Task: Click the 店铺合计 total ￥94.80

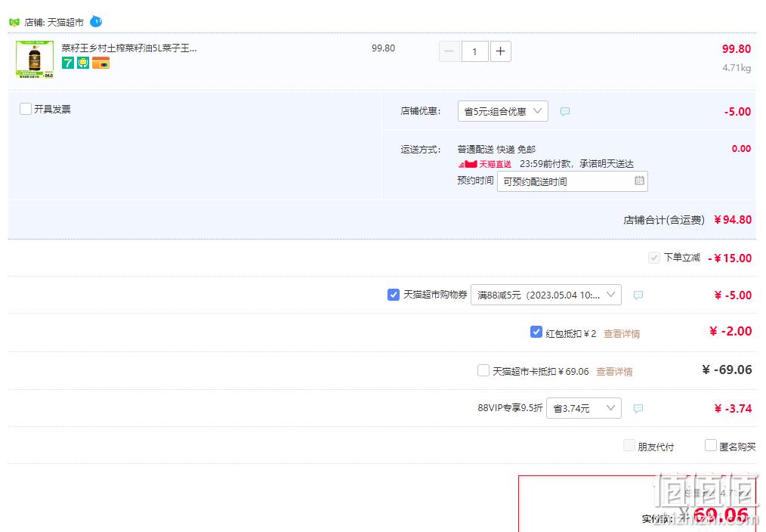Action: tap(733, 220)
